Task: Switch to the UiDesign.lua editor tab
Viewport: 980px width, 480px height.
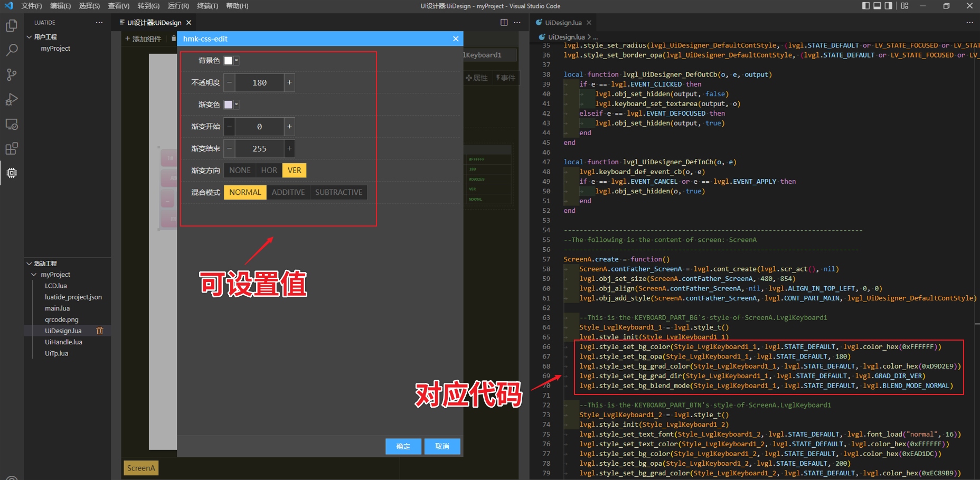Action: tap(562, 23)
